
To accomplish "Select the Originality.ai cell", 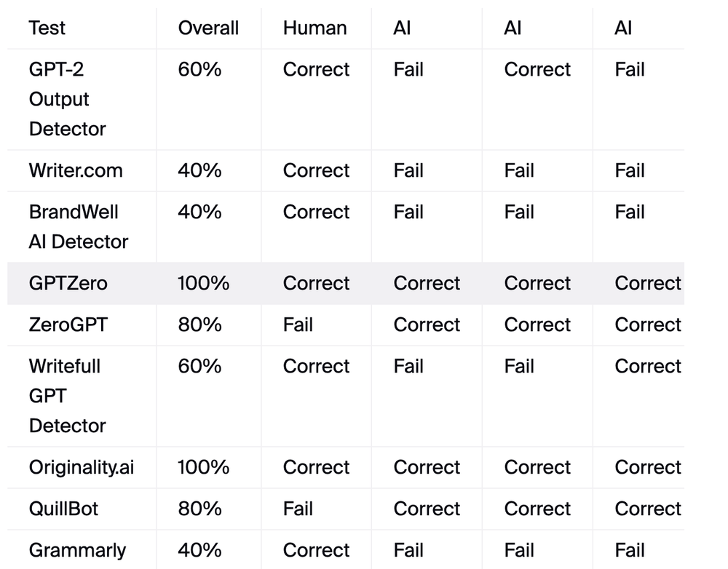I will click(82, 467).
